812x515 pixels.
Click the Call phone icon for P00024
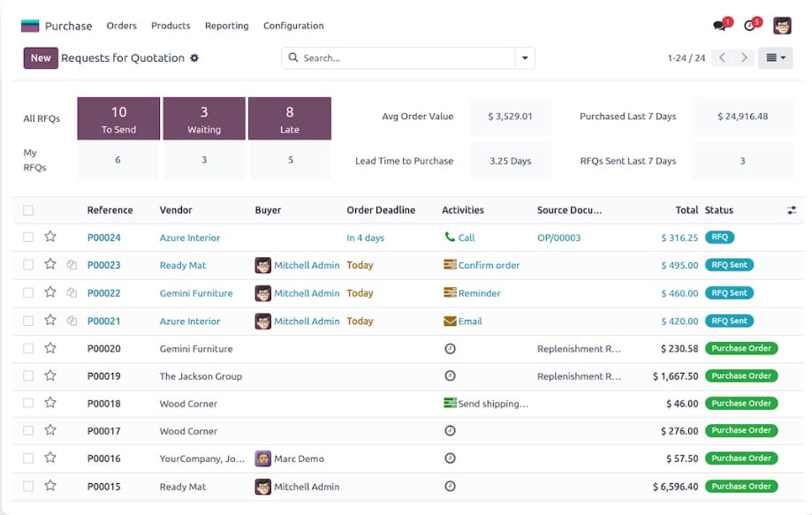click(x=450, y=237)
